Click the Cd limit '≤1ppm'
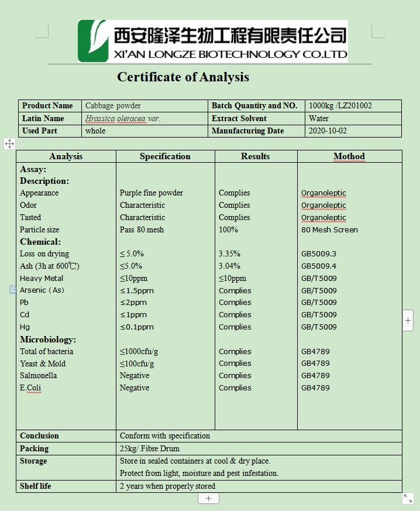The width and height of the screenshot is (420, 511). click(133, 315)
